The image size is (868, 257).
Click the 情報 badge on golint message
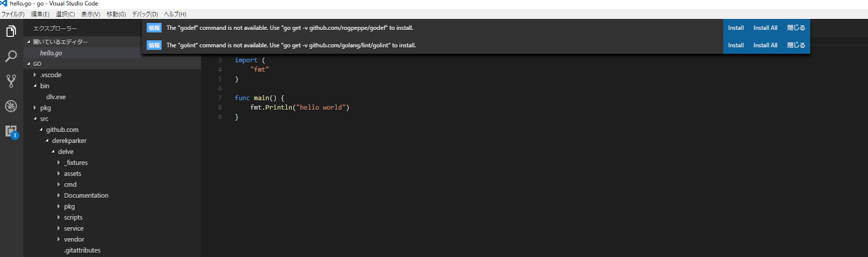154,45
